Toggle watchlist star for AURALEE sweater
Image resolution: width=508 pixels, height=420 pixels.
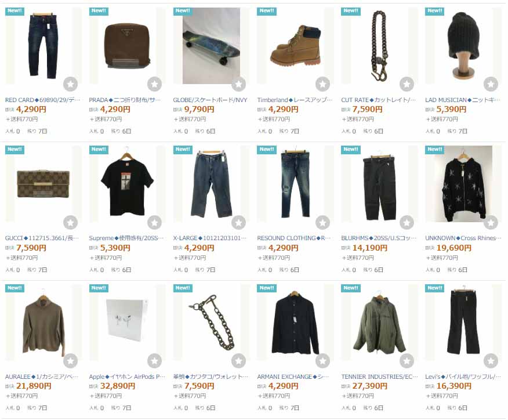click(70, 361)
